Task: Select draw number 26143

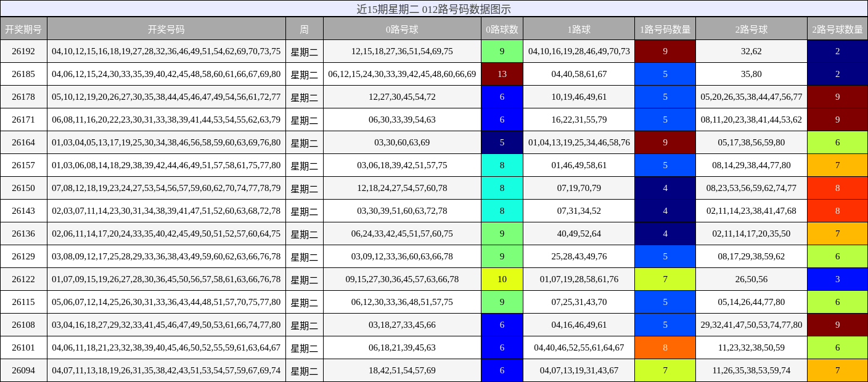Action: (23, 211)
